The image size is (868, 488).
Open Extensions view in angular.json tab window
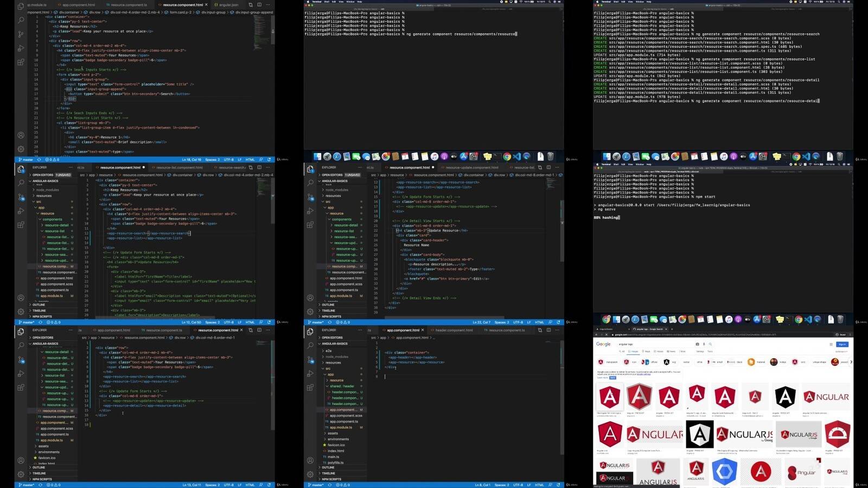(x=21, y=62)
